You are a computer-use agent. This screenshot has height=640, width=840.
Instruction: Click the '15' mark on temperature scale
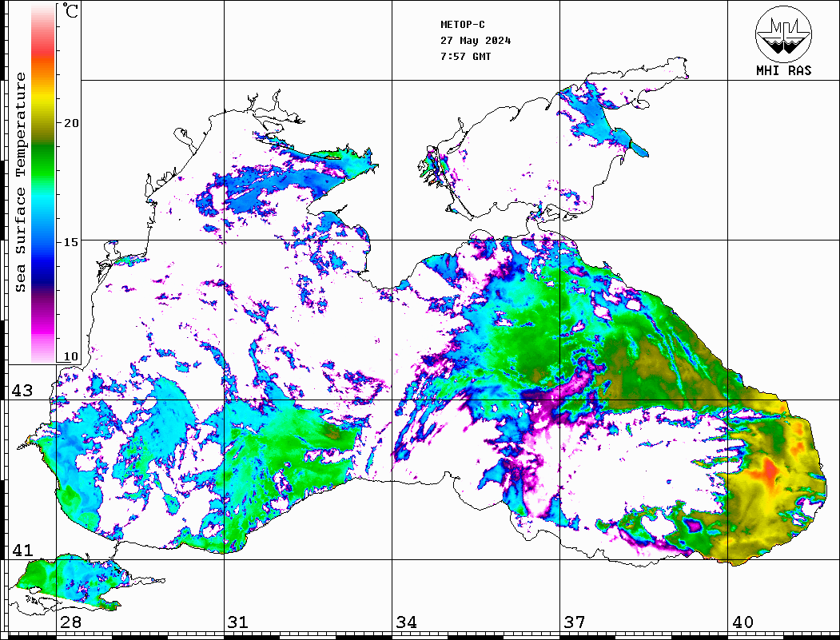click(x=71, y=242)
